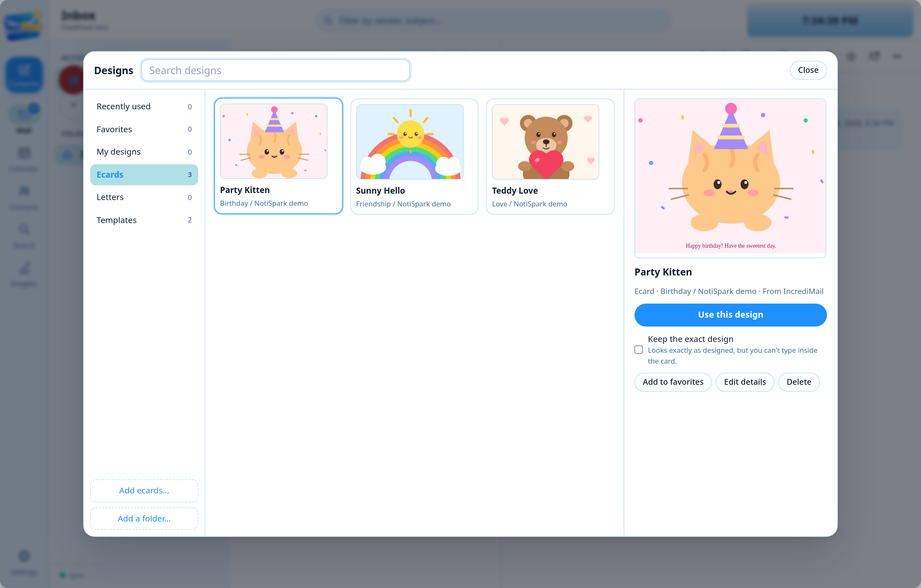Open Mail icon in the background sidebar
Viewport: 921px width, 588px height.
coord(24,119)
